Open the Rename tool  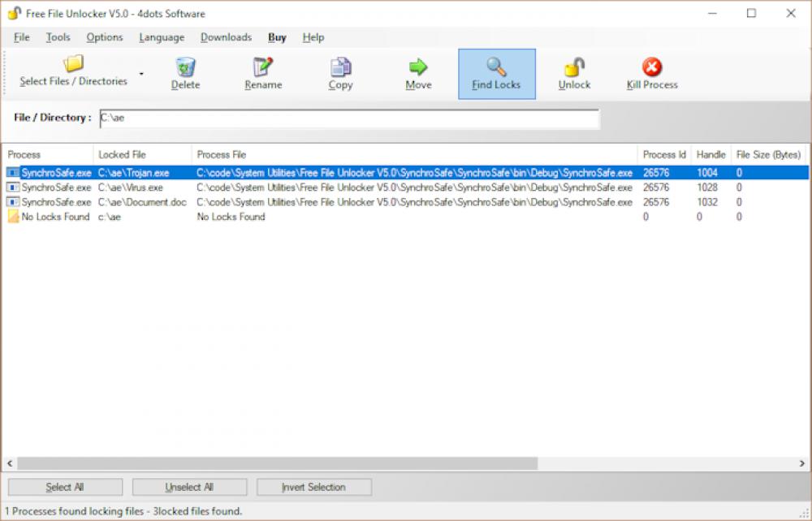[262, 73]
